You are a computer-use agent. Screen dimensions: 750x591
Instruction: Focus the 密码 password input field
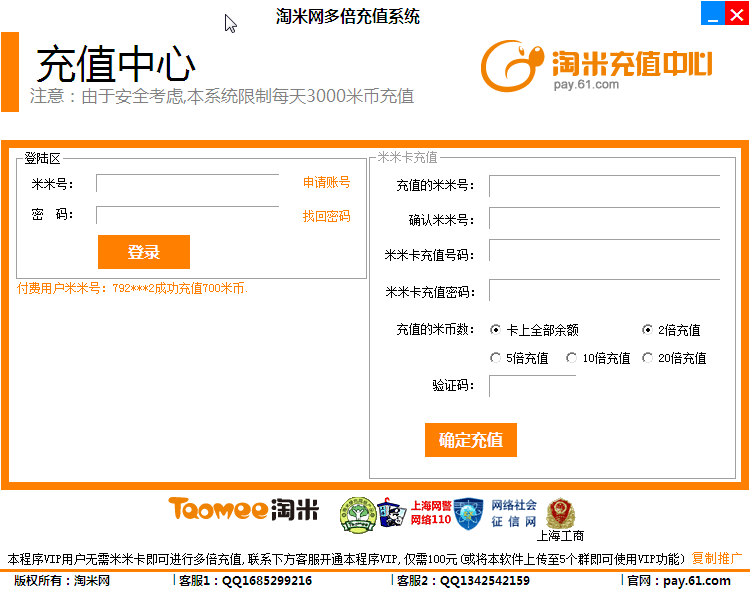point(188,215)
